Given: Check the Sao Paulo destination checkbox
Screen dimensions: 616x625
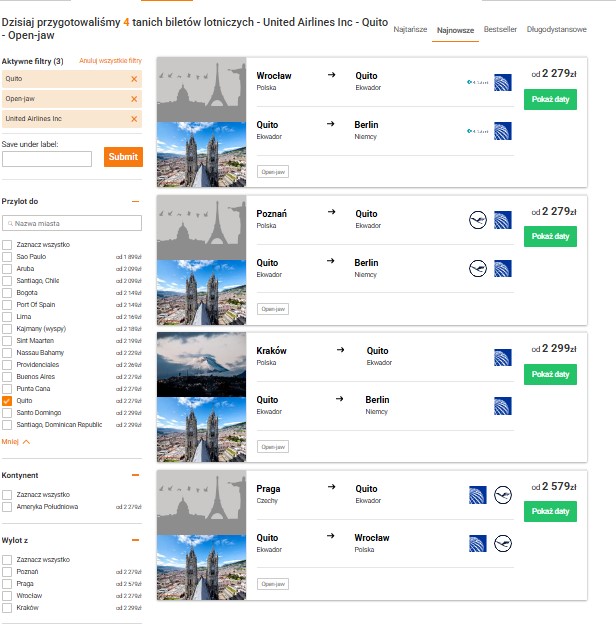Looking at the screenshot, I should [7, 257].
